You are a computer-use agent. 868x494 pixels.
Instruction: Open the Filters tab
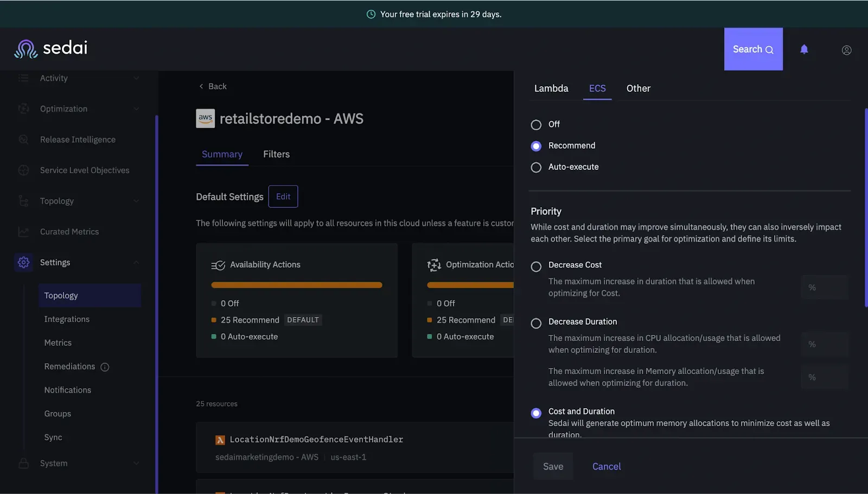[277, 154]
